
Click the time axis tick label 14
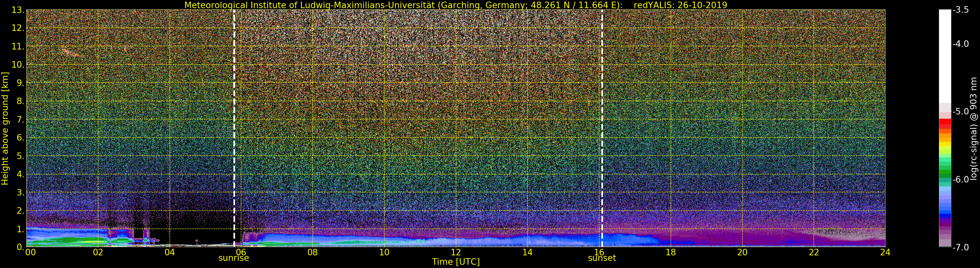point(527,252)
